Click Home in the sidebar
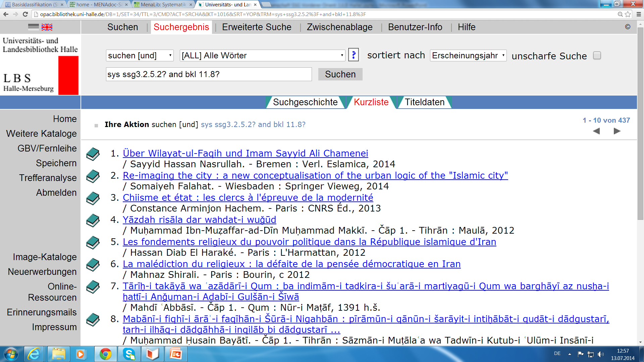Screen dimensions: 644x362 pyautogui.click(x=65, y=119)
